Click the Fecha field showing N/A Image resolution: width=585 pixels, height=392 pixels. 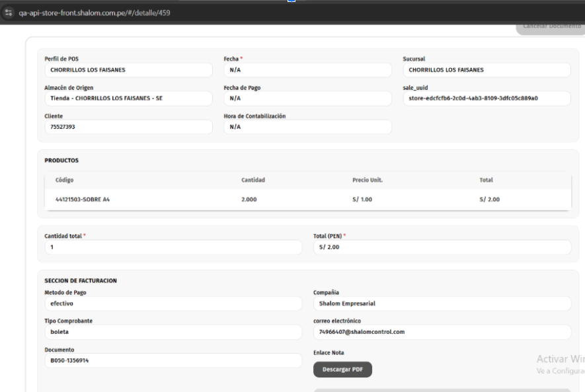coord(307,70)
